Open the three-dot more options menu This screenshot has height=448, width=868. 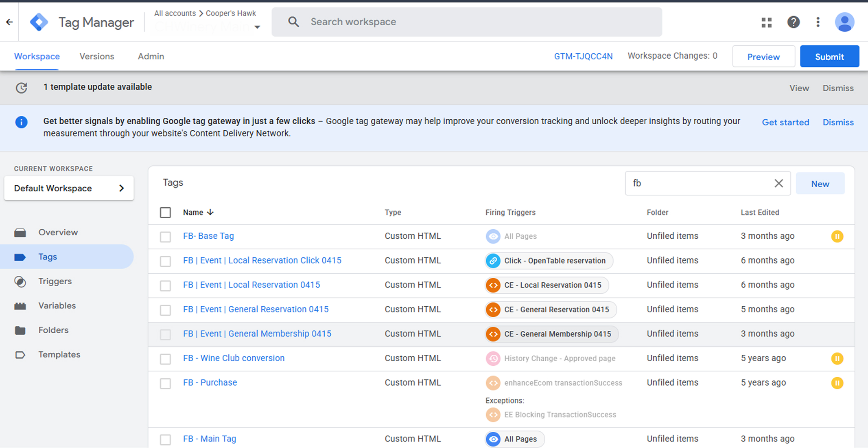pos(818,22)
